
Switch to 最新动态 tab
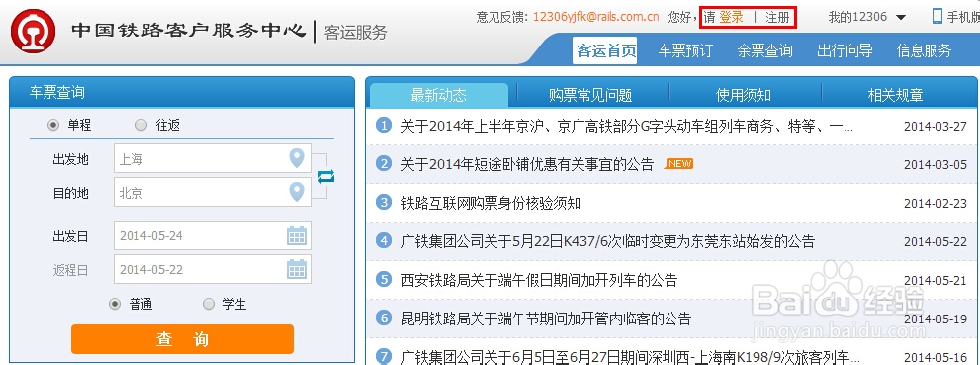tap(439, 95)
